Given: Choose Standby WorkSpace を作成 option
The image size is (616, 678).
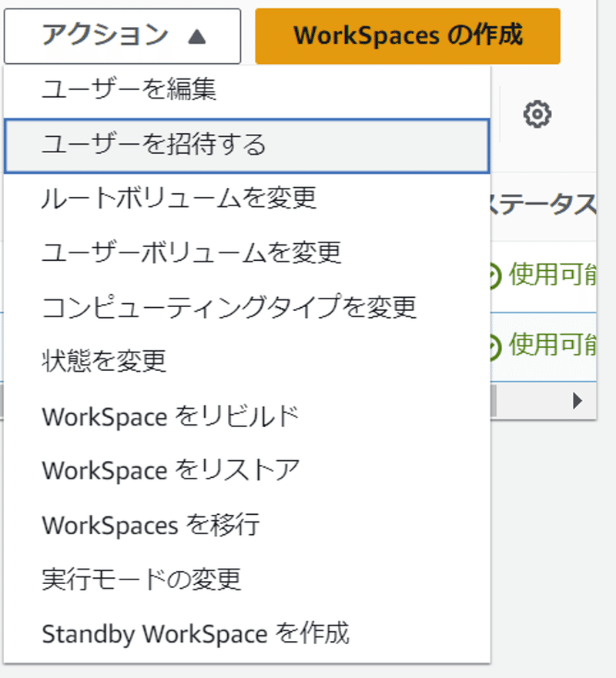Looking at the screenshot, I should pos(246,634).
